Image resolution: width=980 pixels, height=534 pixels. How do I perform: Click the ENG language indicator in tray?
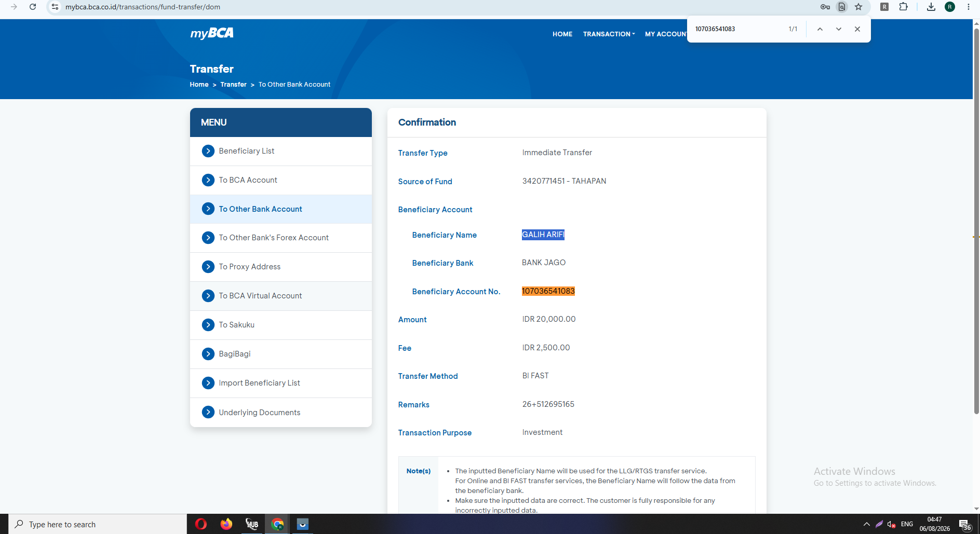tap(907, 524)
